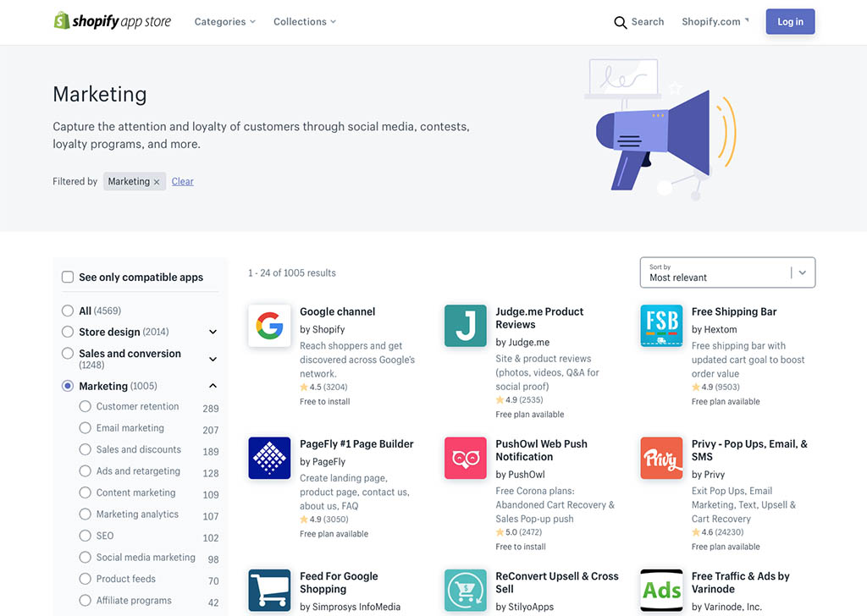Open the PushOwl Web Push Notification title
This screenshot has height=616, width=867.
pyautogui.click(x=541, y=450)
